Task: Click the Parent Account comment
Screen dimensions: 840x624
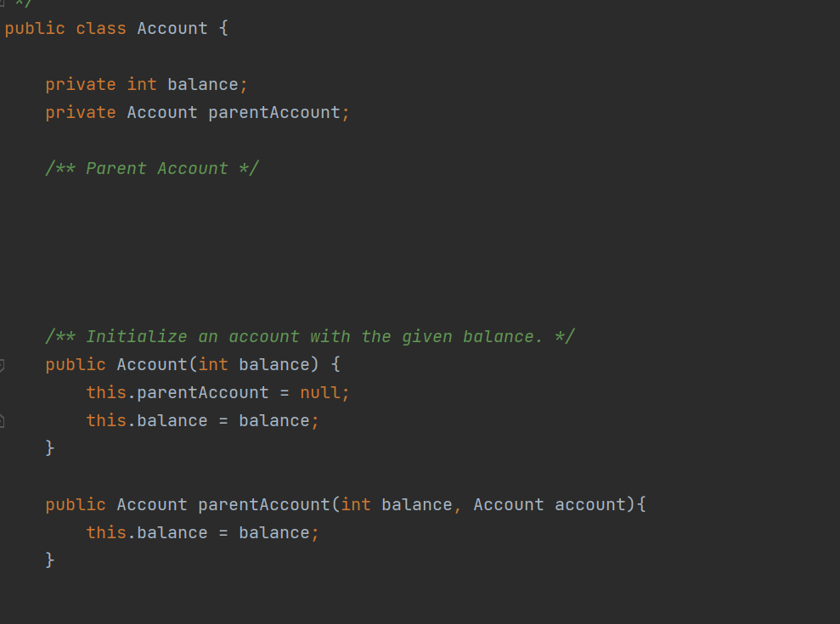Action: tap(152, 168)
